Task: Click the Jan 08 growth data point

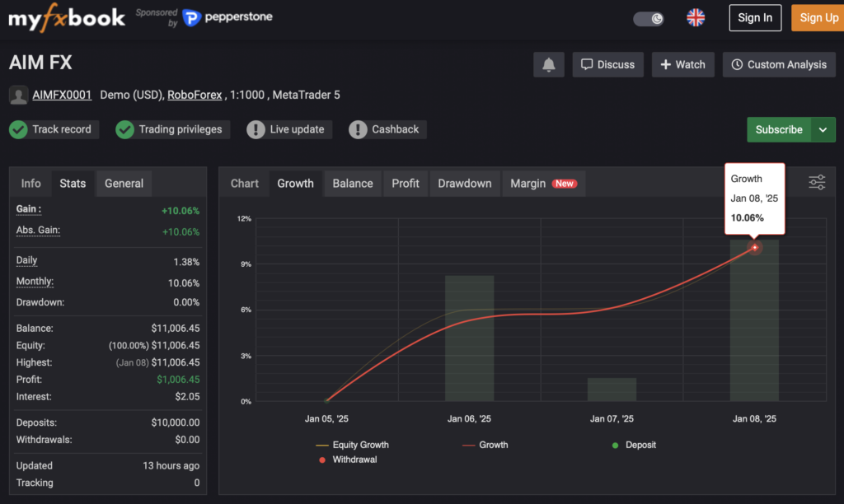Action: click(754, 247)
